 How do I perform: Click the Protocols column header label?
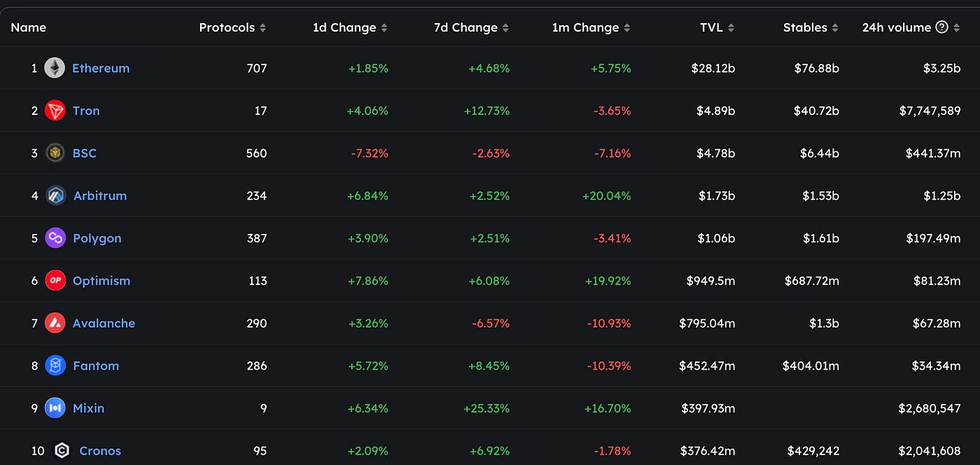pos(227,27)
